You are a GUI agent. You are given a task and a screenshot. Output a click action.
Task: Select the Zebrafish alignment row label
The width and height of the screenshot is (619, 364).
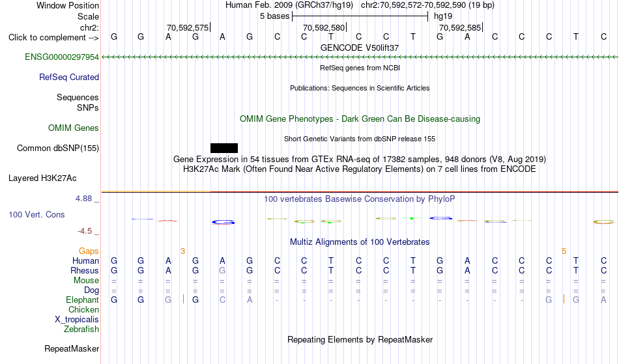point(81,329)
